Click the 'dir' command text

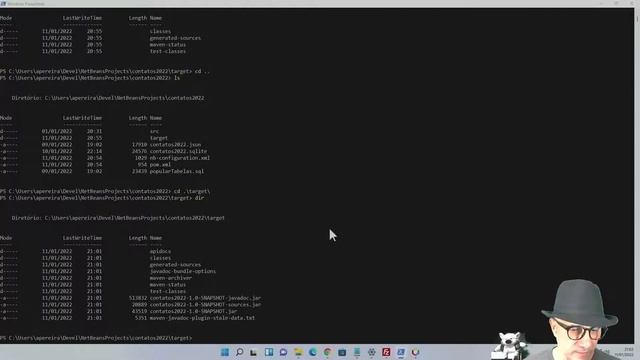tap(199, 198)
